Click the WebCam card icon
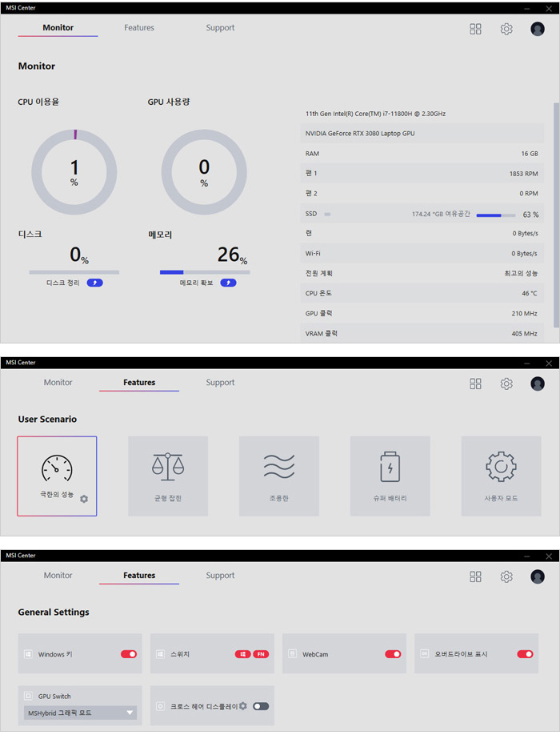560x735 pixels. 293,653
